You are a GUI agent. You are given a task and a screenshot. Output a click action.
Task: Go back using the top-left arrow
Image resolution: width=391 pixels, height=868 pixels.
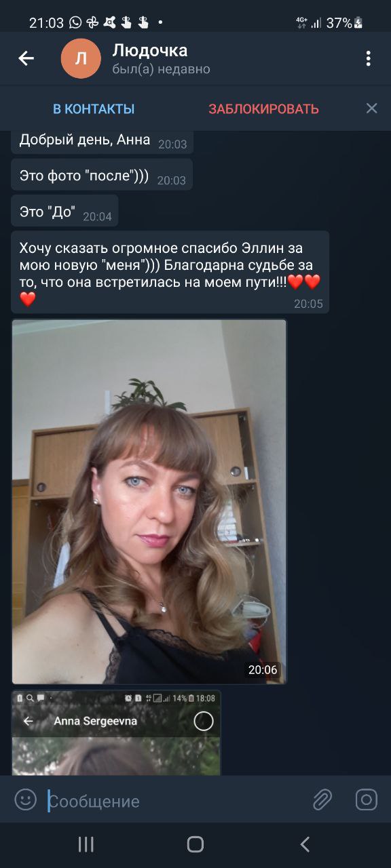[26, 58]
